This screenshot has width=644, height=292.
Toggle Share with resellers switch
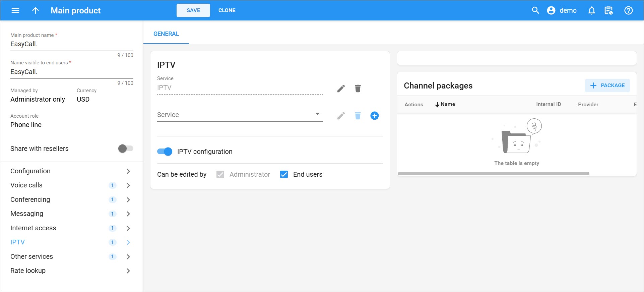[x=126, y=149]
